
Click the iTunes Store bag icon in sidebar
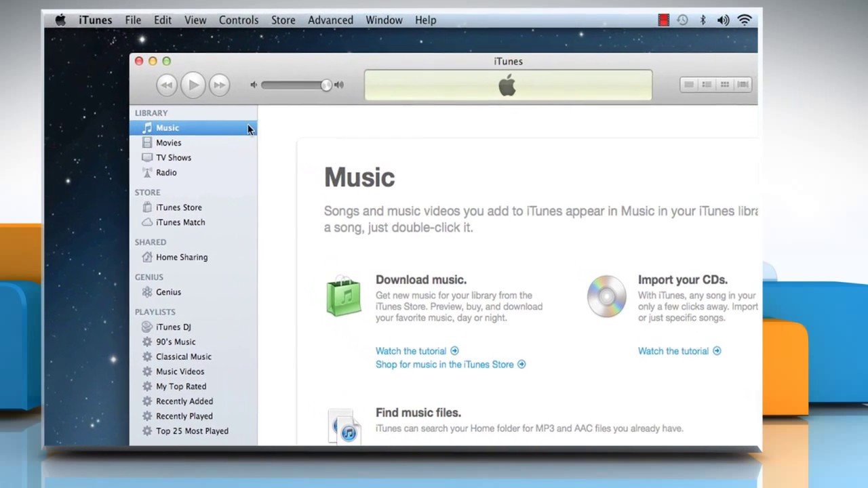[x=147, y=207]
